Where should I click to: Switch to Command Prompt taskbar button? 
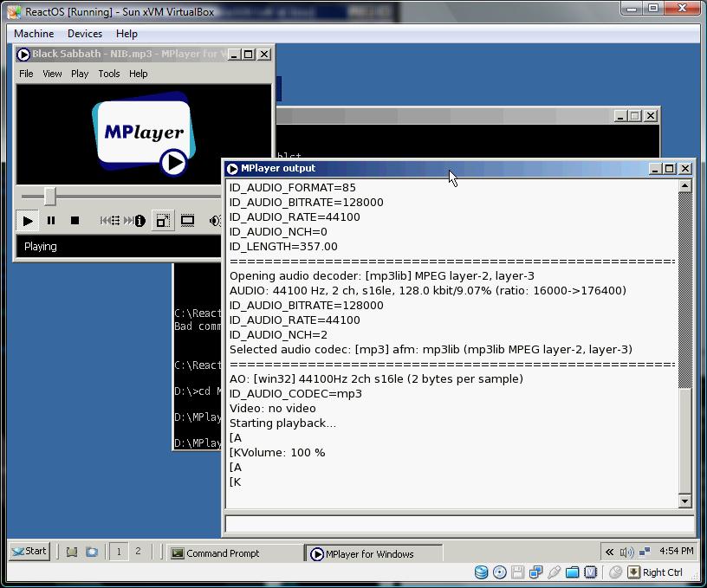(x=233, y=553)
